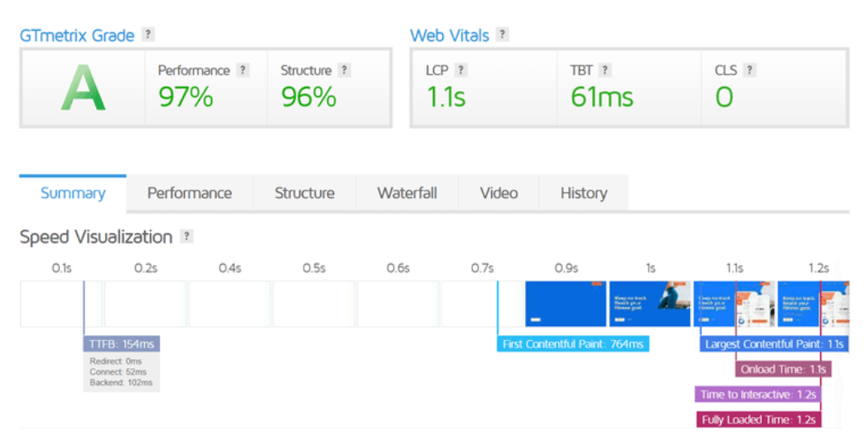Click the 0.4s blank filmstrip frame
Image resolution: width=868 pixels, height=441 pixels.
coord(229,304)
